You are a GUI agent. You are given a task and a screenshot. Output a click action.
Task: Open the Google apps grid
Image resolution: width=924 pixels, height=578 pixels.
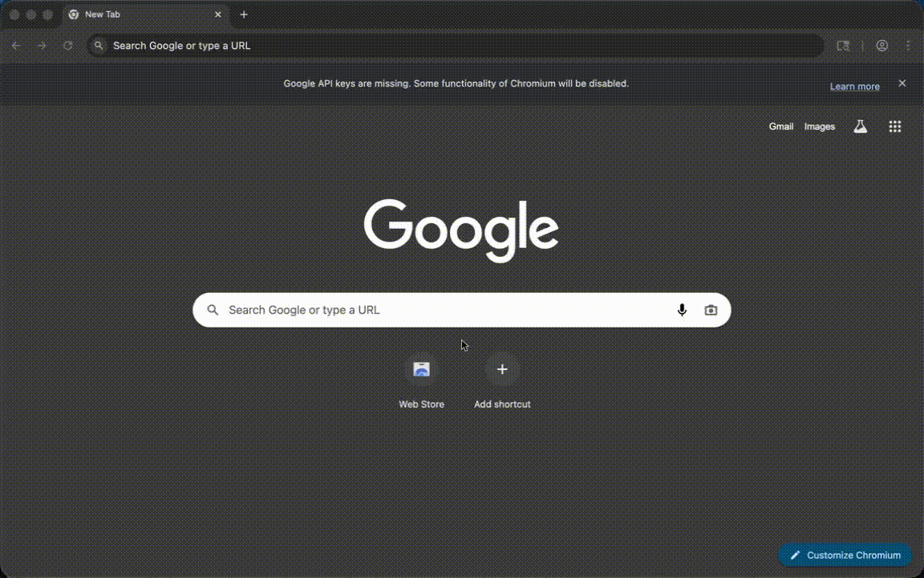[x=895, y=127]
